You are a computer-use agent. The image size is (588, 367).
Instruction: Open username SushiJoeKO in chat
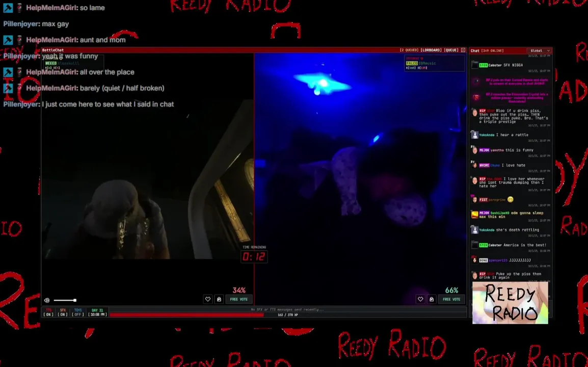pyautogui.click(x=499, y=213)
